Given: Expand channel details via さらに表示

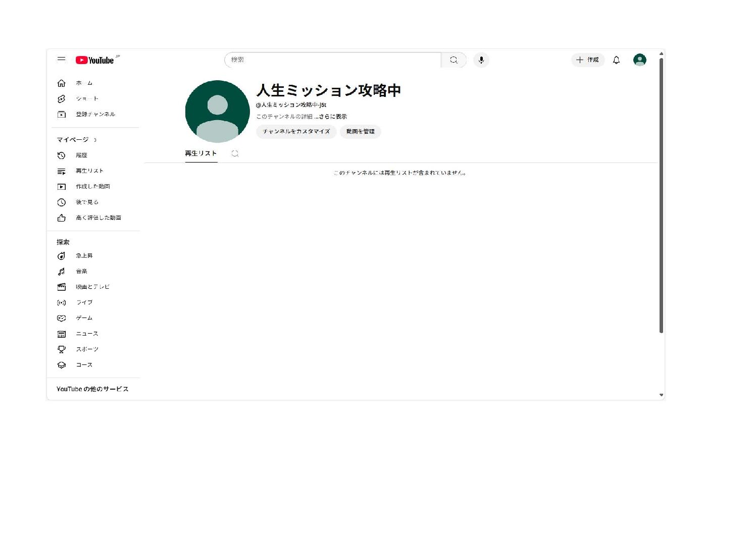Looking at the screenshot, I should [331, 117].
